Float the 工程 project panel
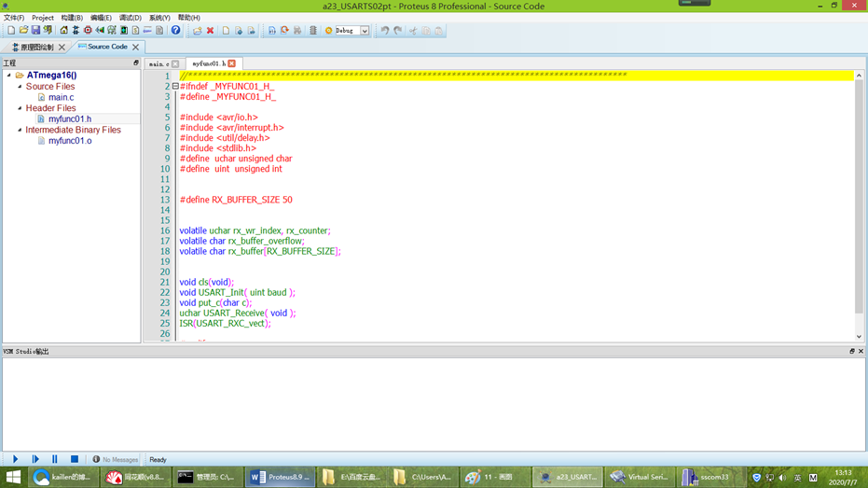The width and height of the screenshot is (868, 488). coord(135,63)
